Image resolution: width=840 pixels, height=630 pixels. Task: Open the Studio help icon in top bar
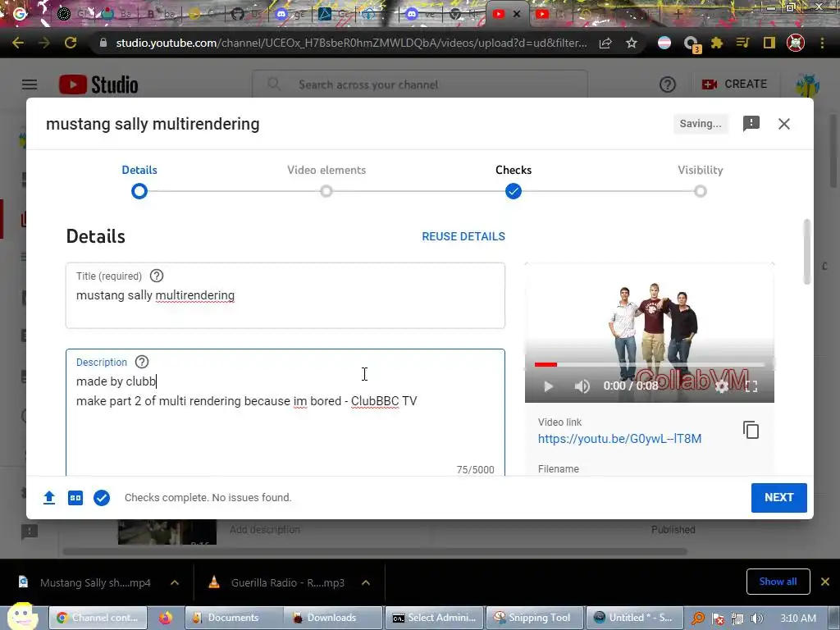point(668,84)
